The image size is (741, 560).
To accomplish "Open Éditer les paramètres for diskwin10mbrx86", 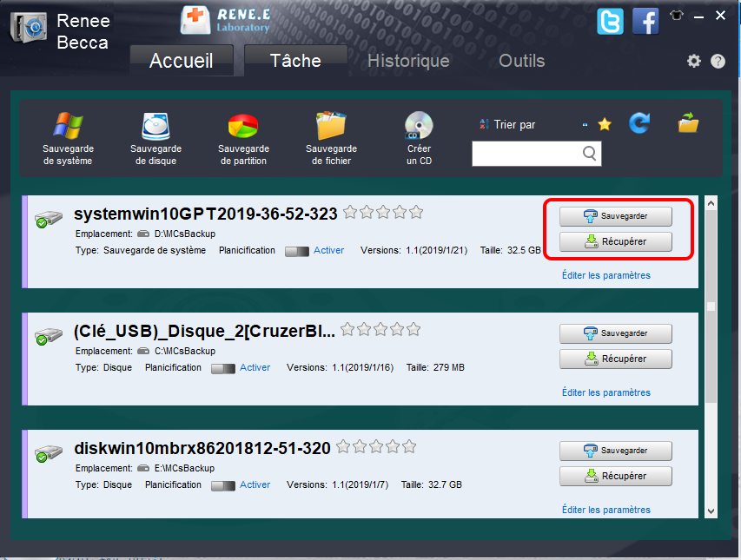I will click(x=605, y=510).
